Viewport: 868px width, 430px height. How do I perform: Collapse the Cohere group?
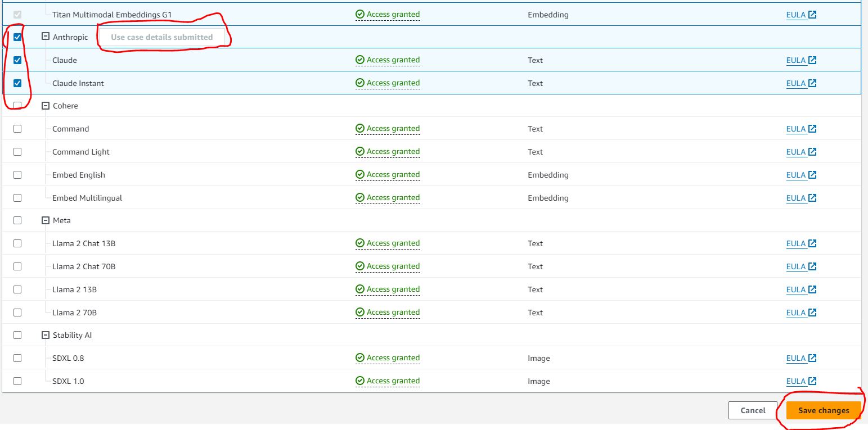46,106
